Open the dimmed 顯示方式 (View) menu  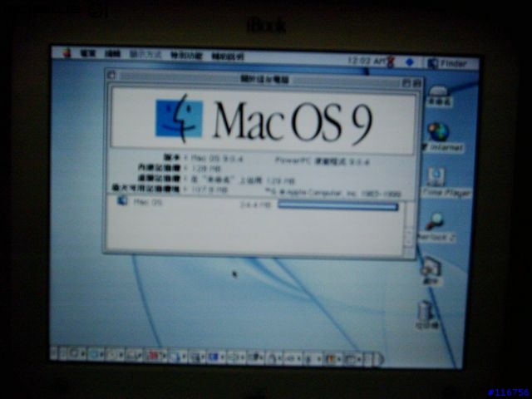tap(145, 55)
